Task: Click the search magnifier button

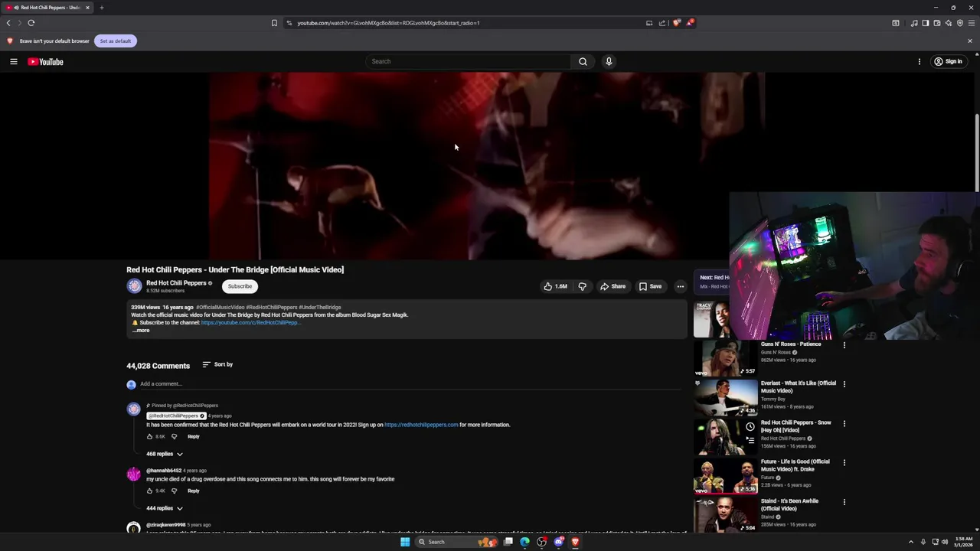Action: click(583, 61)
